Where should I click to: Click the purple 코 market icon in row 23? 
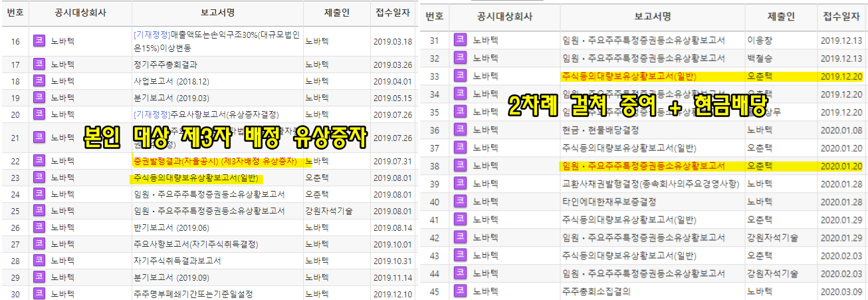click(39, 178)
